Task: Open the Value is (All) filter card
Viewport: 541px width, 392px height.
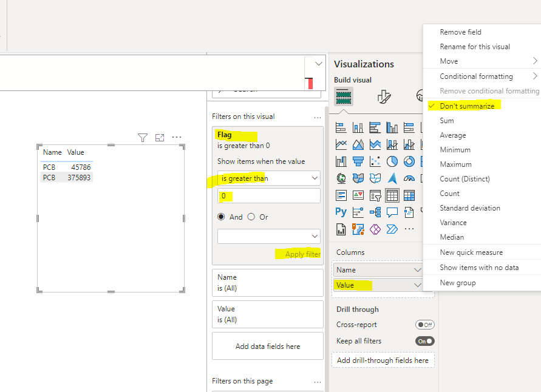Action: click(268, 314)
